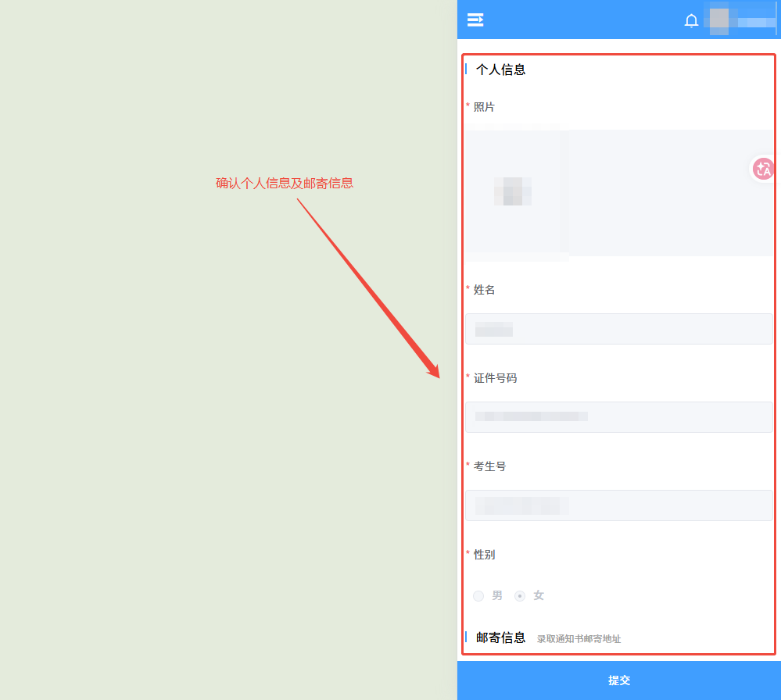This screenshot has width=781, height=700.
Task: Select the 女 radio button
Action: (x=520, y=596)
